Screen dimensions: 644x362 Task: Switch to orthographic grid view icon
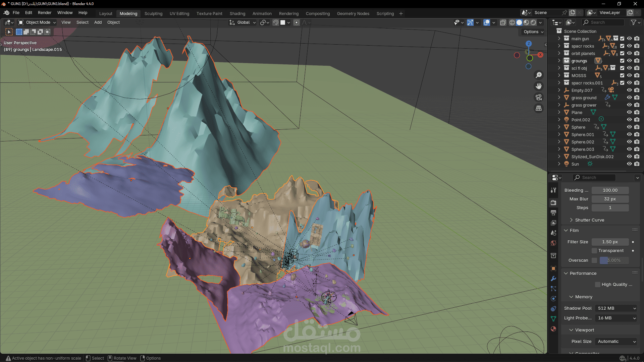click(x=539, y=108)
